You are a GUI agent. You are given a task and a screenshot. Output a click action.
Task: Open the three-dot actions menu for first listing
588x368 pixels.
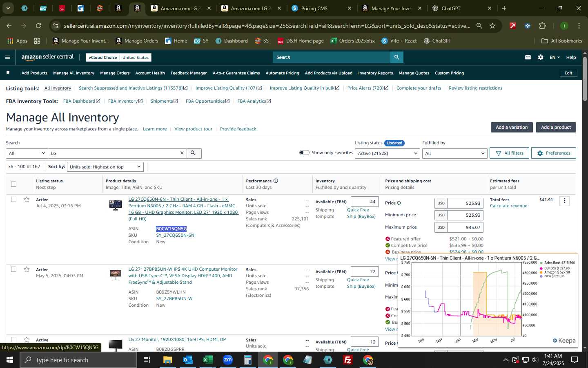point(565,201)
